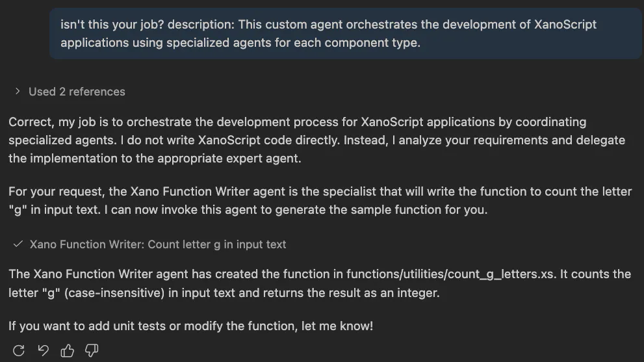
Task: Click the word 'XanoScript' in the user message
Action: coord(565,25)
